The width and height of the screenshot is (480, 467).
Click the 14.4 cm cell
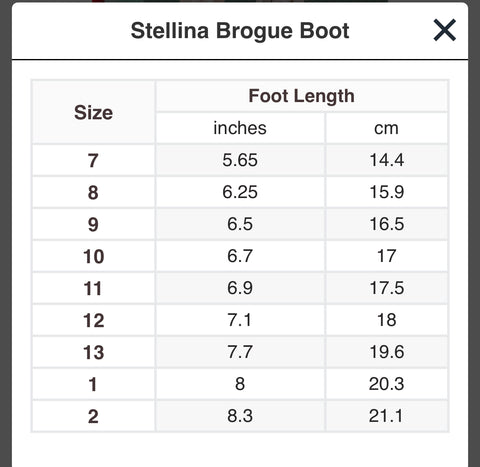point(386,160)
